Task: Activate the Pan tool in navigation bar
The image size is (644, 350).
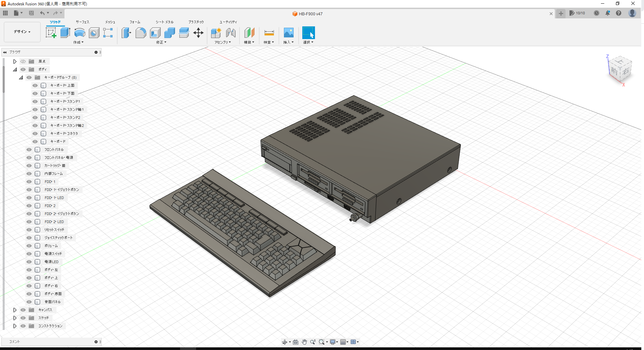Action: 304,342
